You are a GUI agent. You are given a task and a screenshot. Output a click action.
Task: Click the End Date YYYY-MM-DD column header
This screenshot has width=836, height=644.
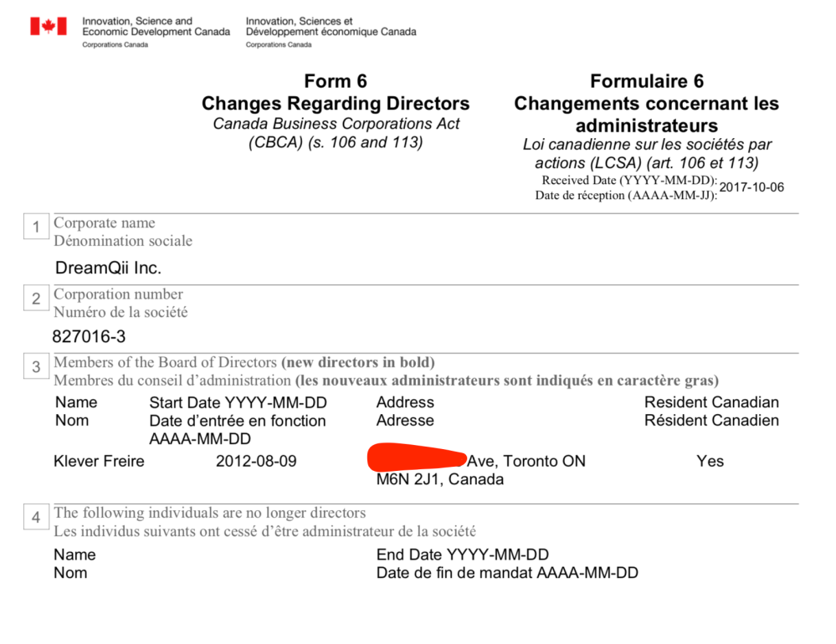pos(463,555)
